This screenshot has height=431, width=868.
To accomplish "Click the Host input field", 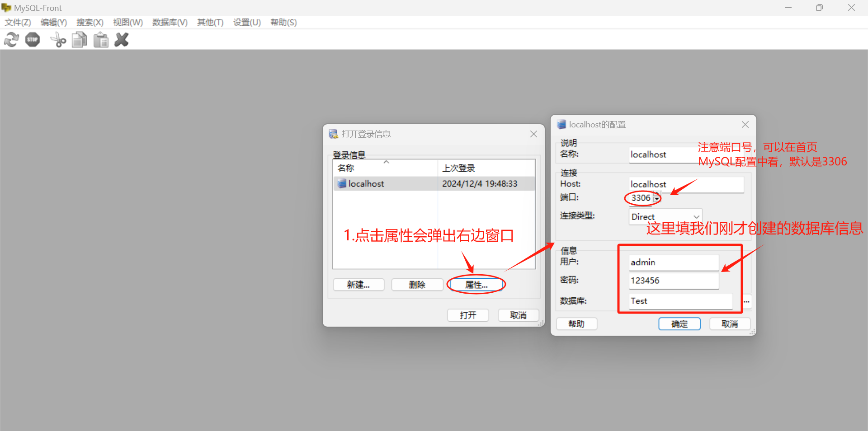I will 686,184.
